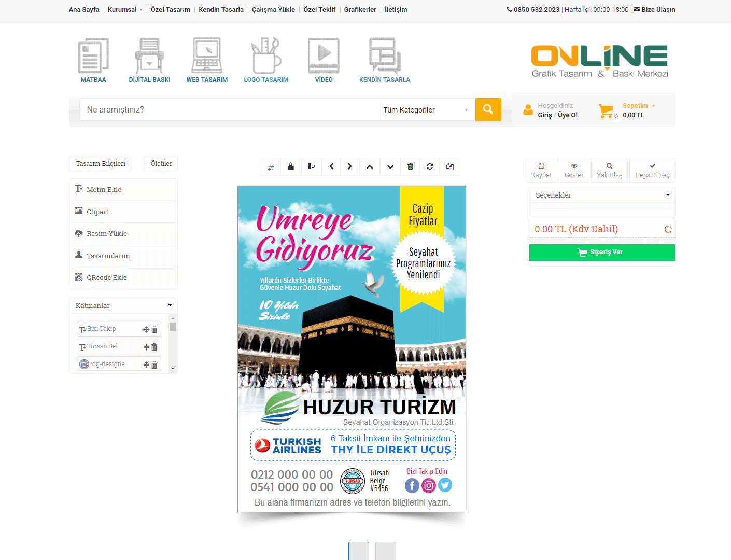Go to Ana Sayfa
Viewport: 731px width, 560px height.
(x=84, y=9)
